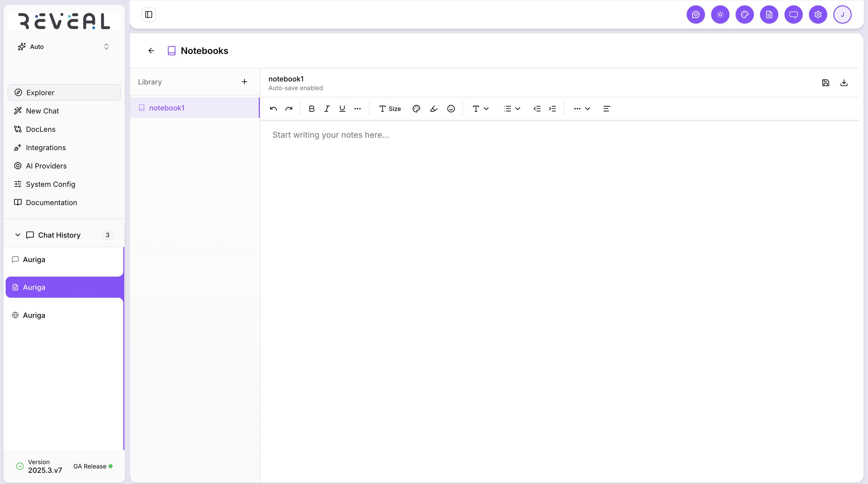Open the message bubble icon in header
868x484 pixels.
click(x=794, y=15)
